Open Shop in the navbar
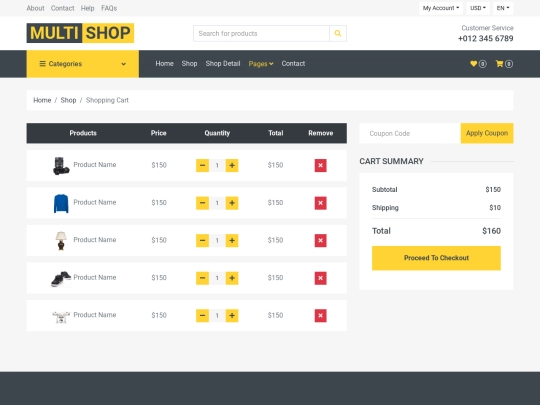The width and height of the screenshot is (540, 405). click(189, 64)
